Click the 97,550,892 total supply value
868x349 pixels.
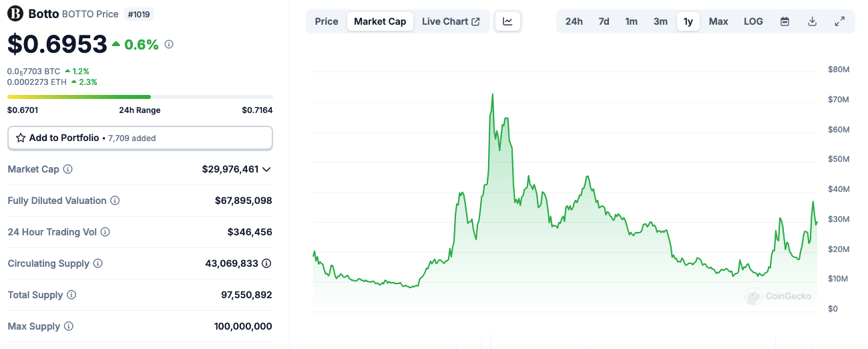[x=246, y=295]
